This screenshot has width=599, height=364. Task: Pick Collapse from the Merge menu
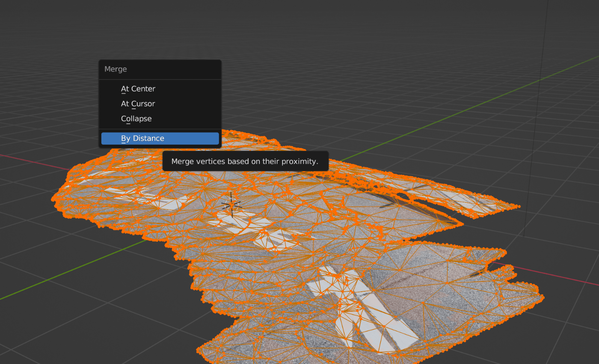[160, 119]
